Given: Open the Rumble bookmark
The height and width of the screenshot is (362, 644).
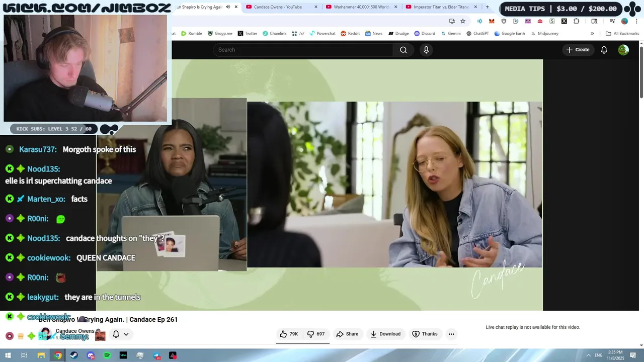Looking at the screenshot, I should [192, 34].
